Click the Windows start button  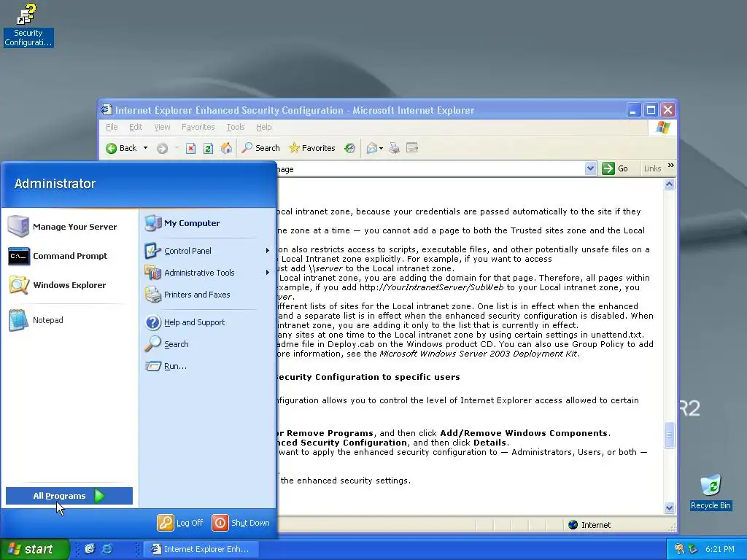tap(34, 549)
